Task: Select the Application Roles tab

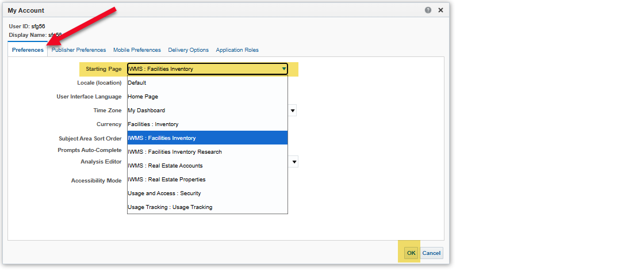Action: [x=237, y=50]
